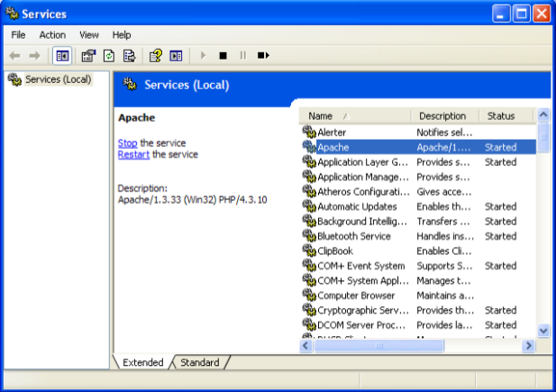The height and width of the screenshot is (392, 556).
Task: Stop the service using the toolbar stop button
Action: pos(223,56)
